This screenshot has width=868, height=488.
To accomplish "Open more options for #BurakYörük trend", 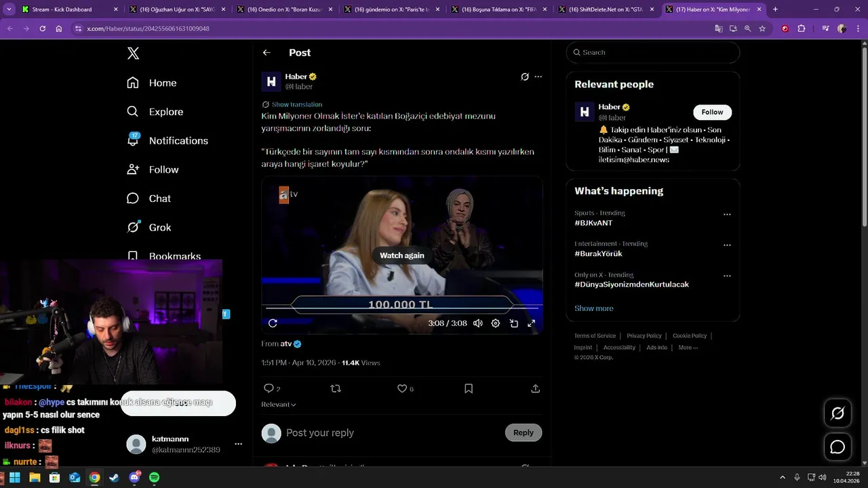I will tap(727, 245).
